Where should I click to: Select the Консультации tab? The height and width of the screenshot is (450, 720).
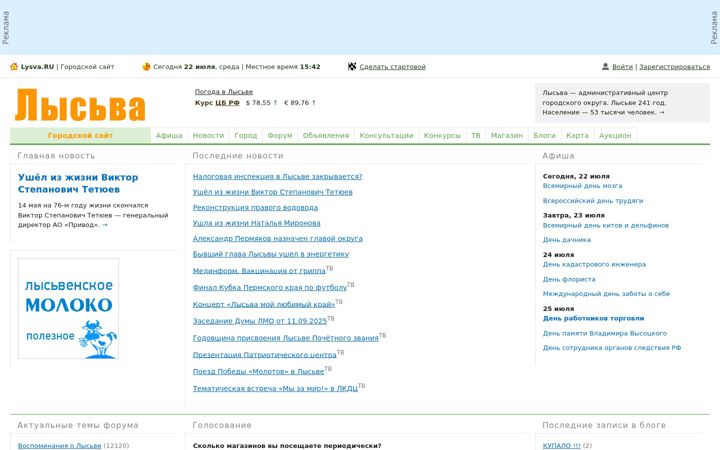[387, 135]
